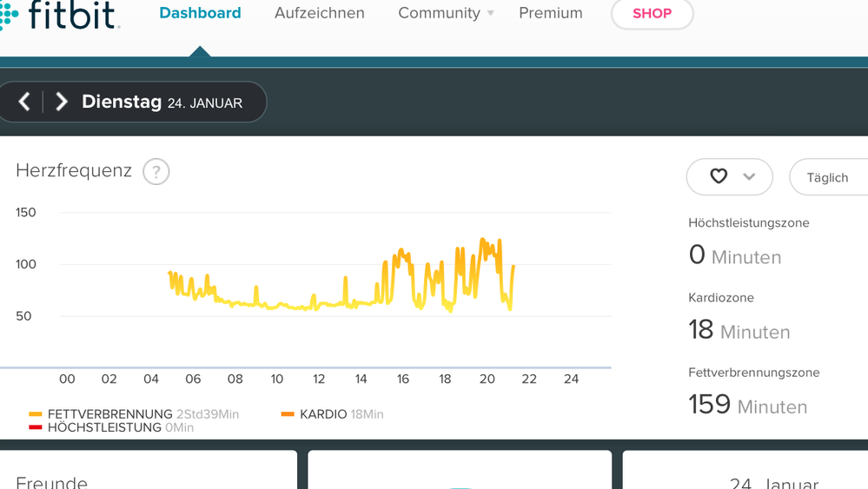868x489 pixels.
Task: Click the SHOP button
Action: pos(652,14)
